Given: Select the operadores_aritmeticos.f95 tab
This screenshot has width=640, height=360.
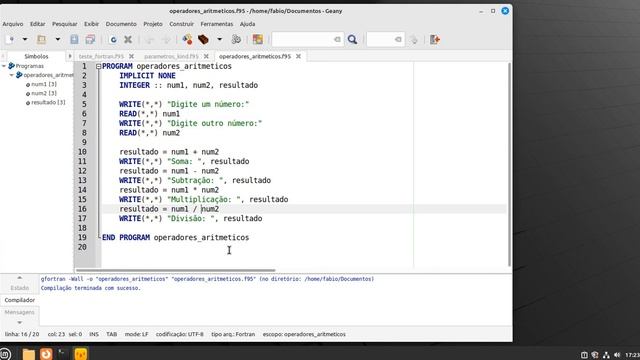Looking at the screenshot, I should click(255, 56).
